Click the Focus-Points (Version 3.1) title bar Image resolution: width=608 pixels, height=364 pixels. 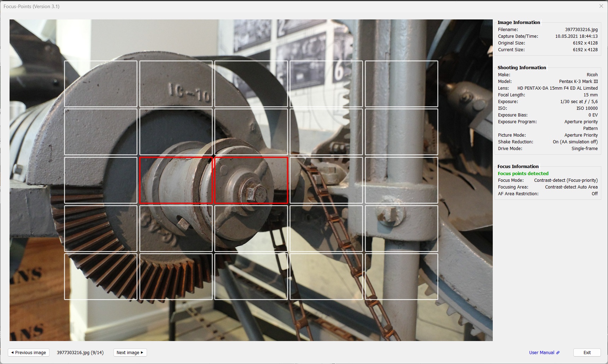[x=32, y=6]
